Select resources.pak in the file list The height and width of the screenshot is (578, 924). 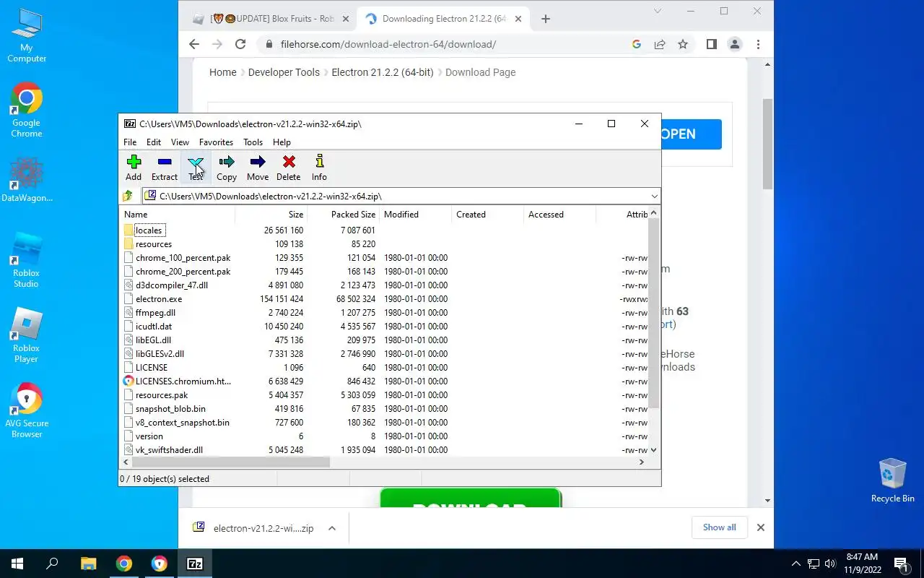point(162,395)
